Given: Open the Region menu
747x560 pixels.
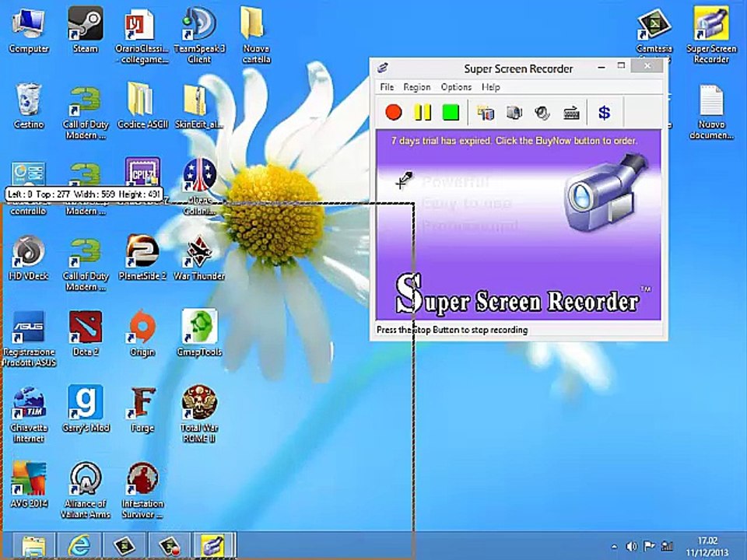Looking at the screenshot, I should (x=417, y=87).
